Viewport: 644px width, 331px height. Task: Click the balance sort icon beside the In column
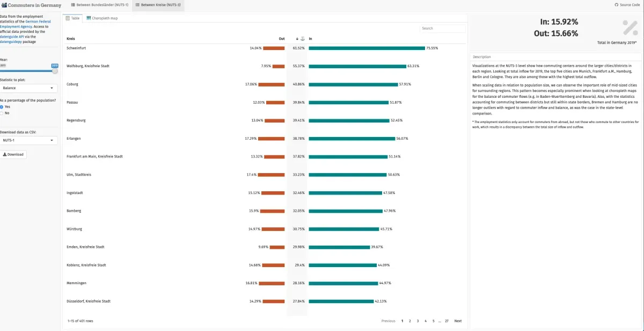coord(303,39)
